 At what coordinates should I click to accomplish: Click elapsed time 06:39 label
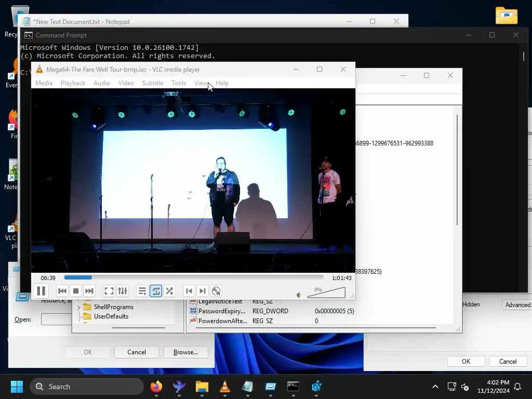(x=48, y=278)
